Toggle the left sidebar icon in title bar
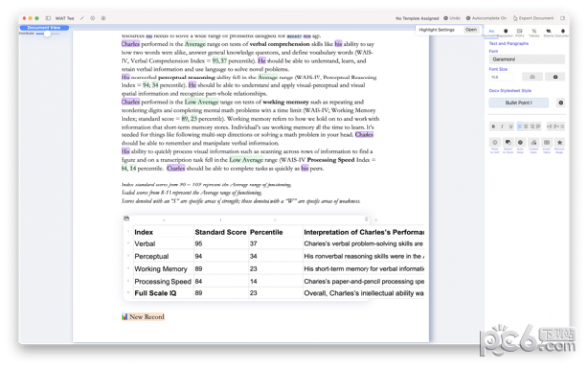The height and width of the screenshot is (368, 588). point(48,18)
